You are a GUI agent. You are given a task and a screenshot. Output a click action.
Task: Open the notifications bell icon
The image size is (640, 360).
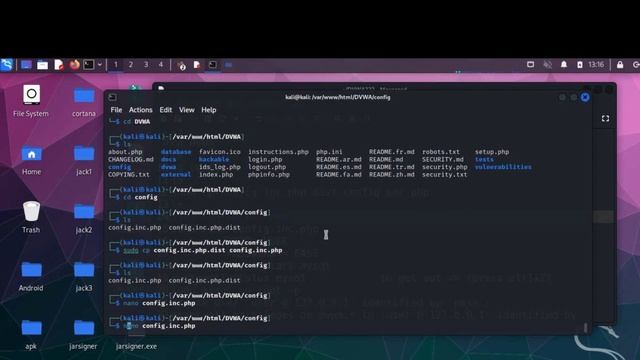[x=564, y=64]
